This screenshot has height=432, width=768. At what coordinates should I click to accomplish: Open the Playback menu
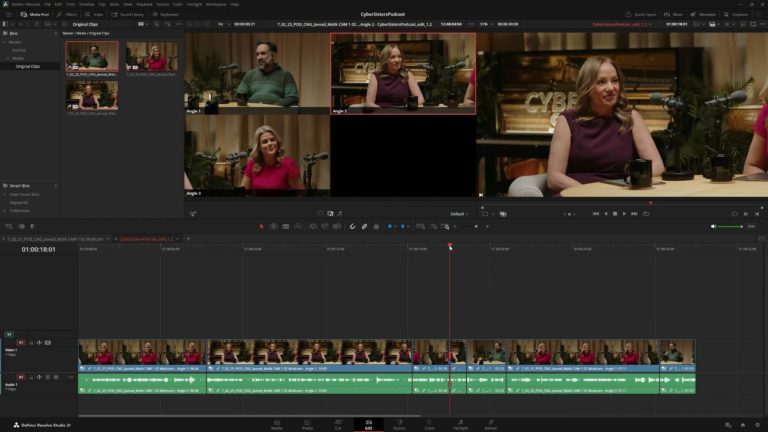point(144,4)
